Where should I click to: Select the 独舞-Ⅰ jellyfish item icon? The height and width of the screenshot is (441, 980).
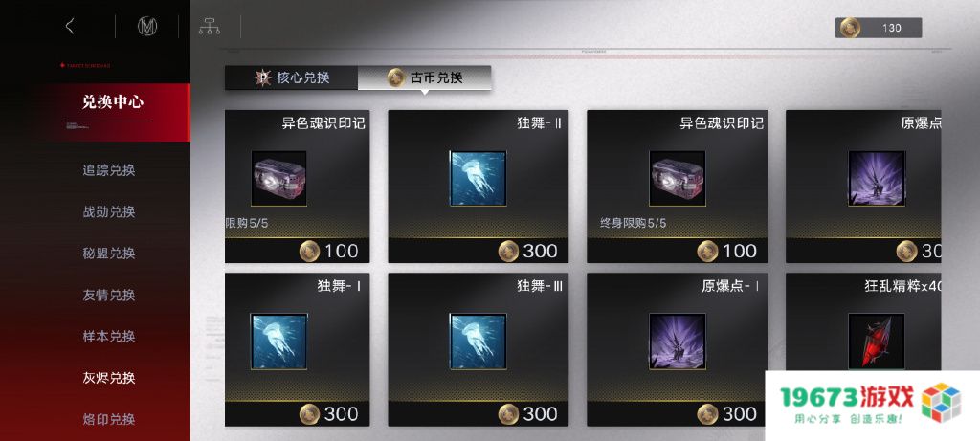278,342
